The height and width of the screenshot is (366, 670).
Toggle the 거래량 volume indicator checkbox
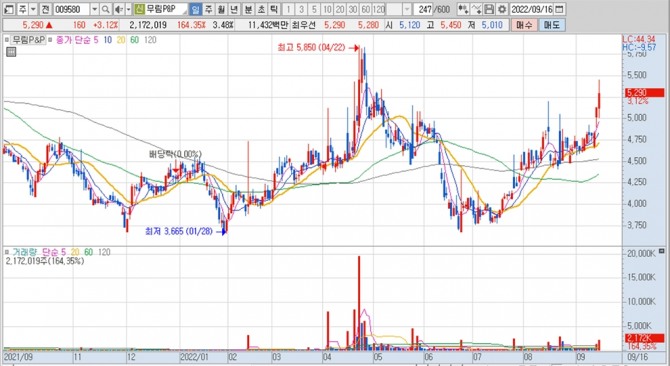coord(7,252)
